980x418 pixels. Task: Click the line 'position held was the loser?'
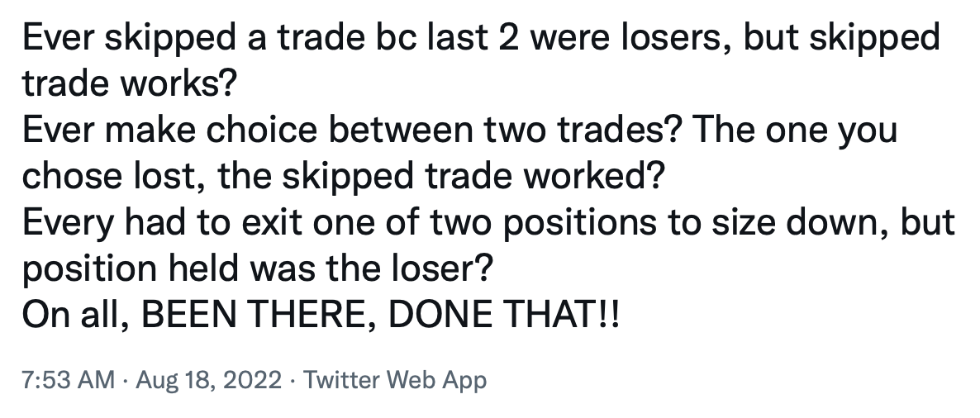coord(258,269)
